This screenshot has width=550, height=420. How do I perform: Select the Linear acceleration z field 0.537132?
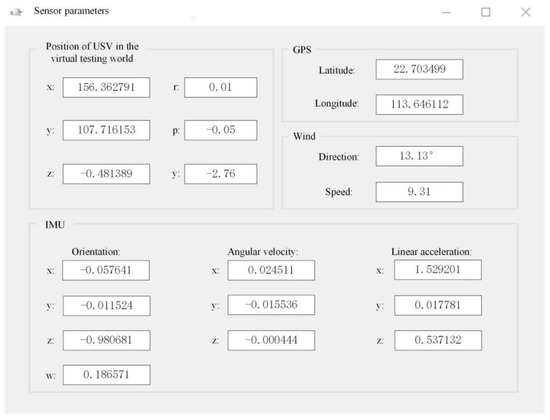[438, 340]
